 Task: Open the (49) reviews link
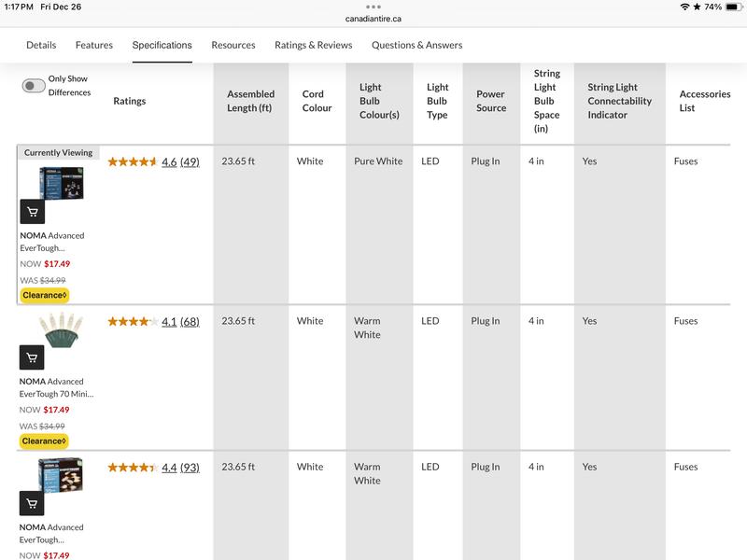tap(190, 161)
